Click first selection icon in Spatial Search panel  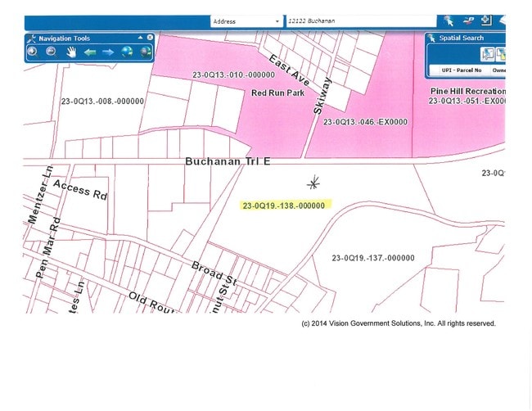pos(488,54)
